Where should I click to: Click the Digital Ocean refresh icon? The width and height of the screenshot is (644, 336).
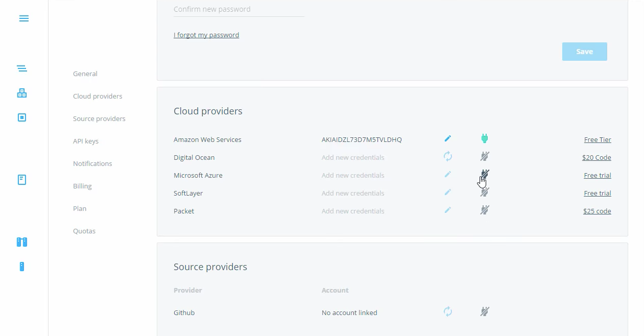pos(448,156)
